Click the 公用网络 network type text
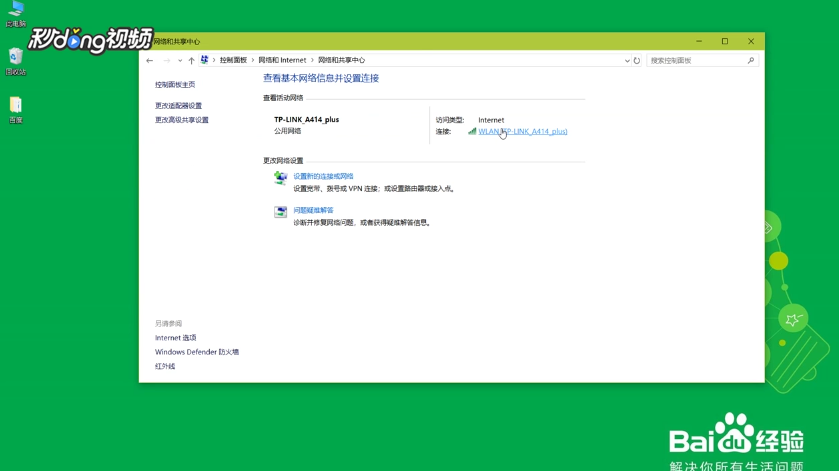 pyautogui.click(x=287, y=131)
